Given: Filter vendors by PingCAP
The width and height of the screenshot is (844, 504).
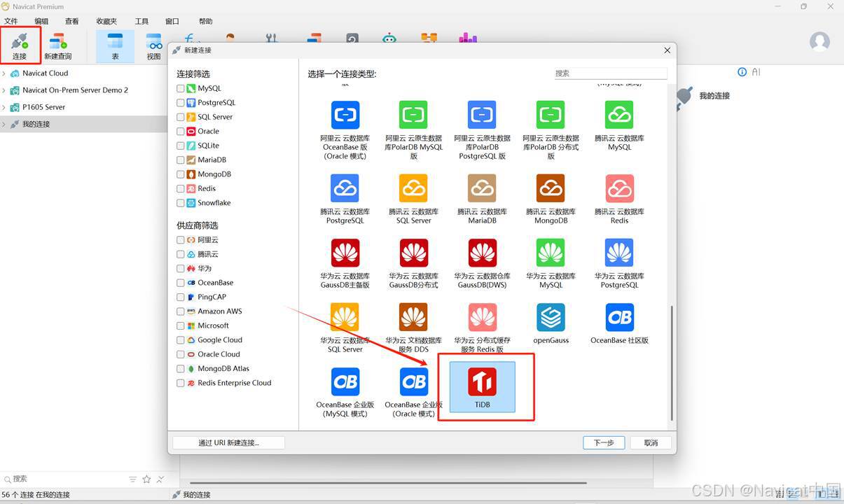Looking at the screenshot, I should 181,297.
